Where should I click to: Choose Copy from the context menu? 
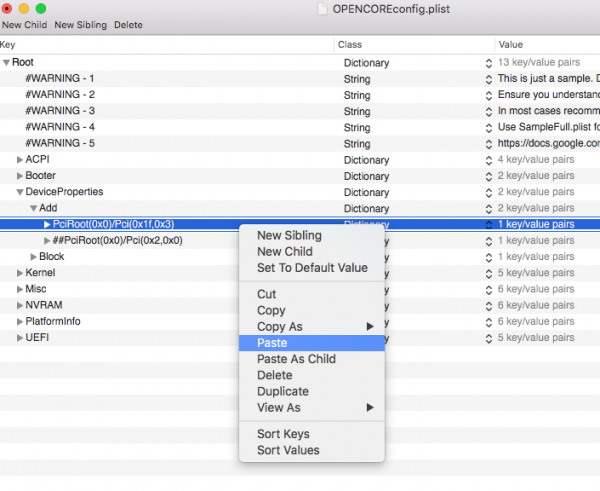tap(311, 310)
